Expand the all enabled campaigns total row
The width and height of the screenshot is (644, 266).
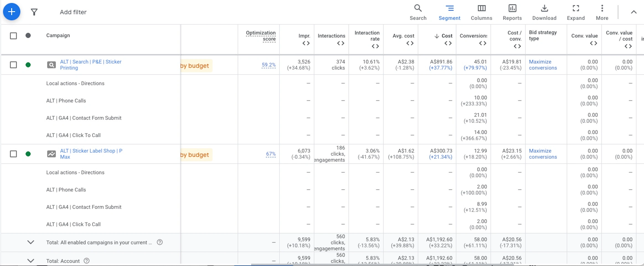[x=31, y=242]
